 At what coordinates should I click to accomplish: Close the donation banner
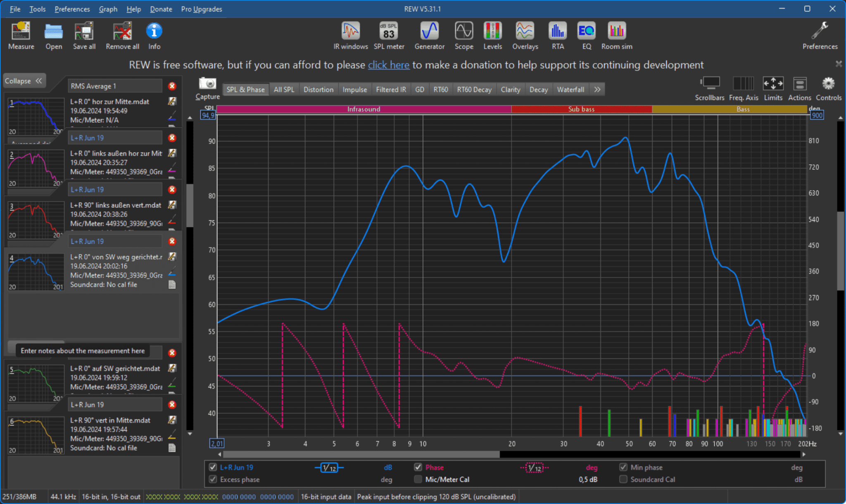[x=839, y=64]
